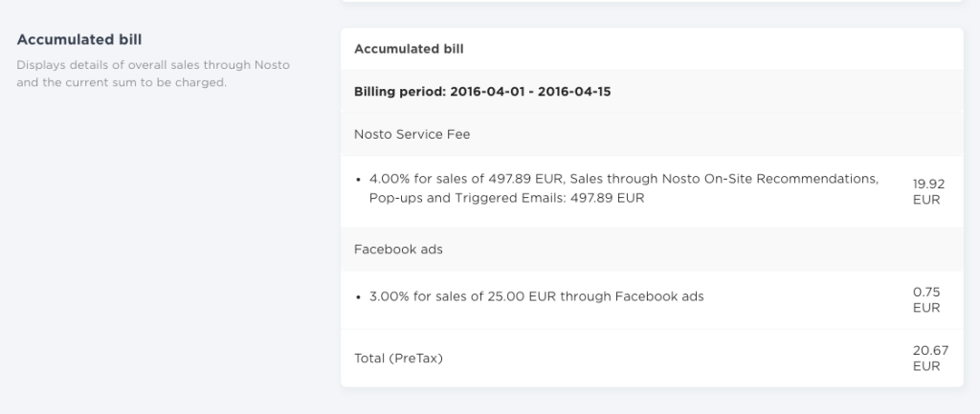Click the billing end date 2016-04-15
This screenshot has height=414, width=980.
[x=575, y=92]
